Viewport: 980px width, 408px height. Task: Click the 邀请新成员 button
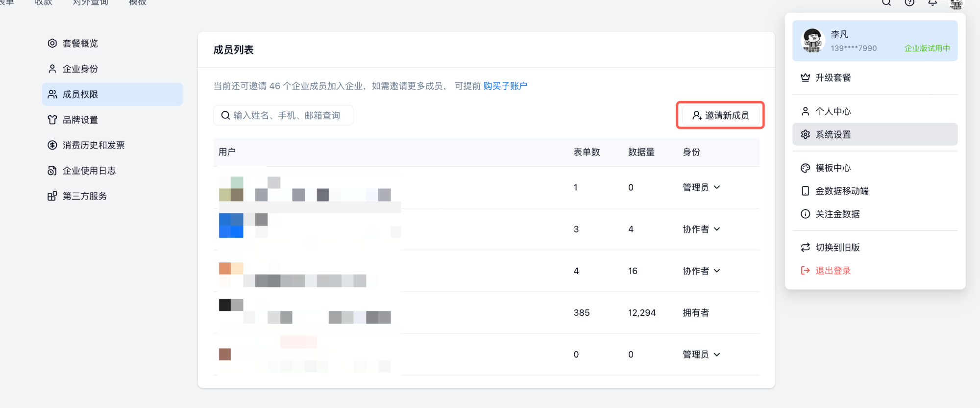[x=720, y=115]
